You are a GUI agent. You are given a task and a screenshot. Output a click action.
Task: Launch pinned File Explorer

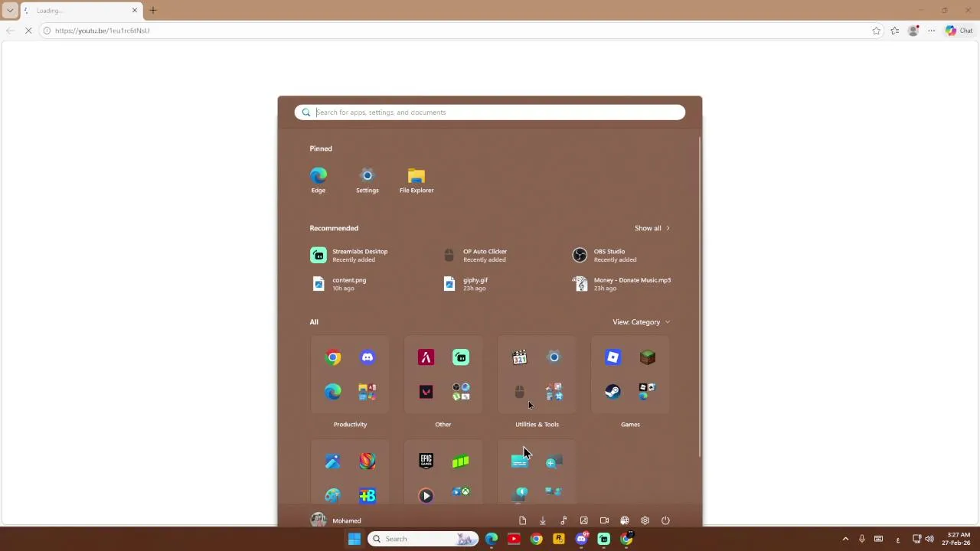[416, 181]
